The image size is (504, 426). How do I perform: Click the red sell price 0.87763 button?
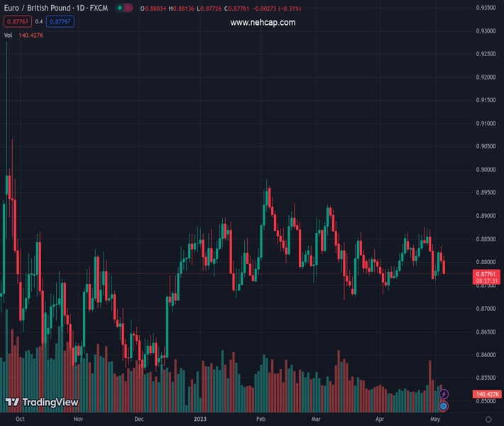click(18, 21)
